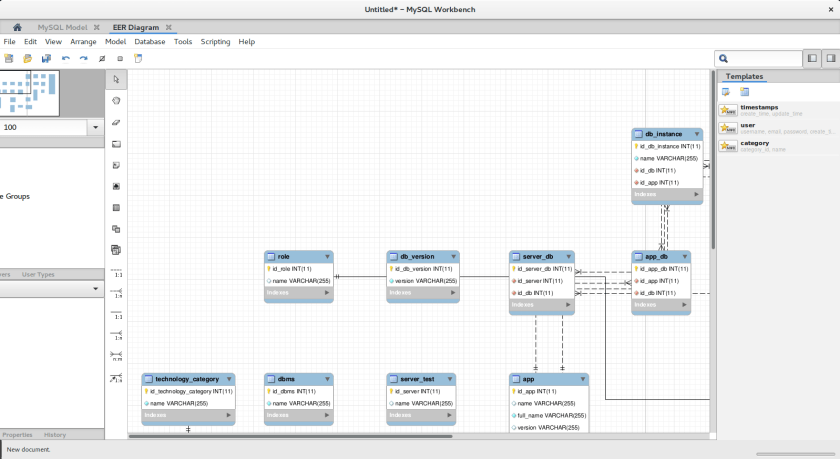Switch to the User Types tab
The width and height of the screenshot is (840, 459).
[38, 274]
